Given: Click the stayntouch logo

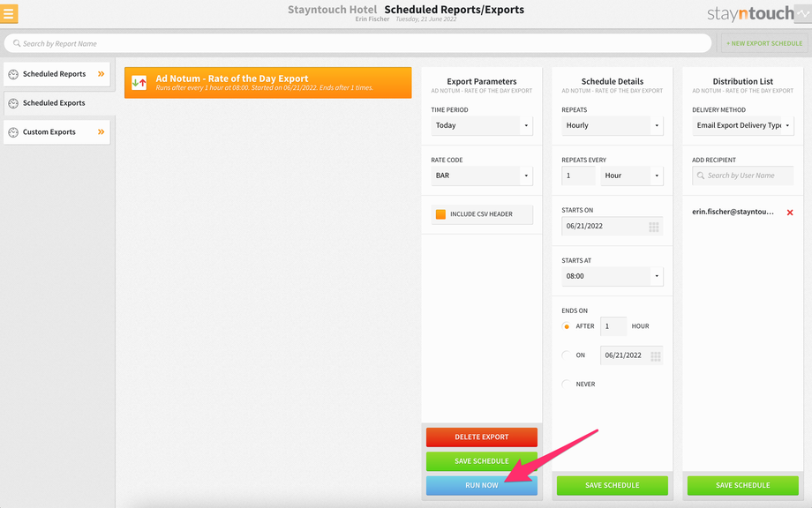Looking at the screenshot, I should (x=750, y=13).
